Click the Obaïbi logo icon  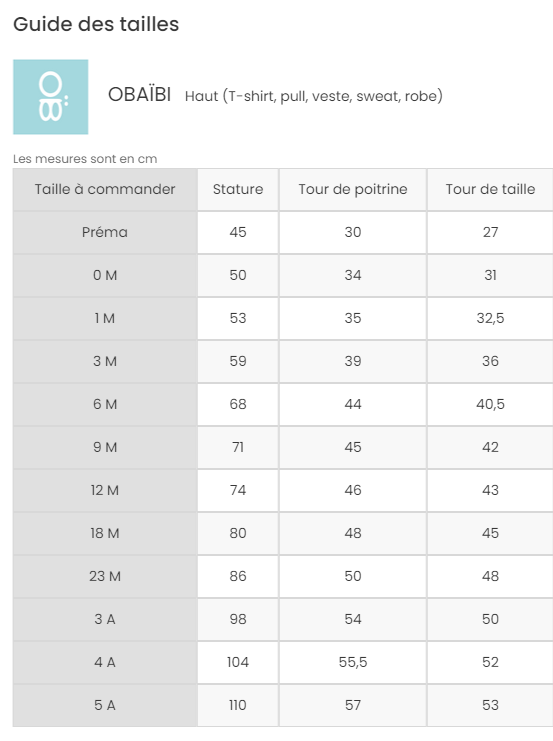point(51,97)
